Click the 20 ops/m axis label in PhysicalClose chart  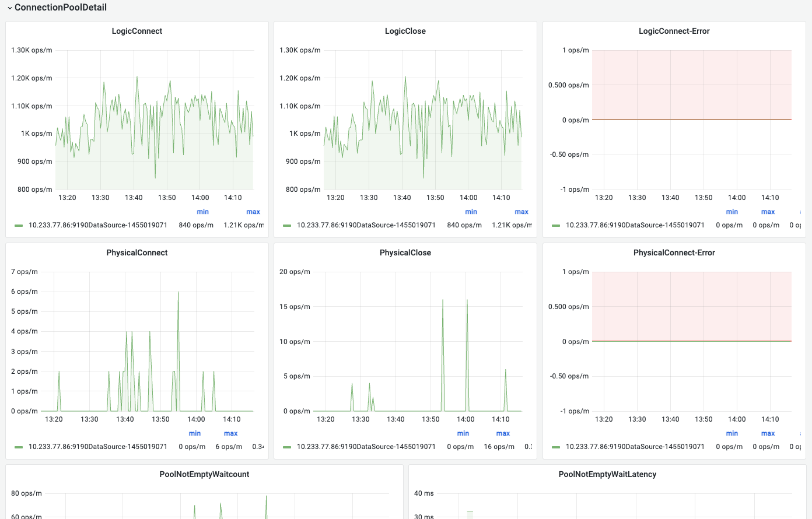pos(295,272)
